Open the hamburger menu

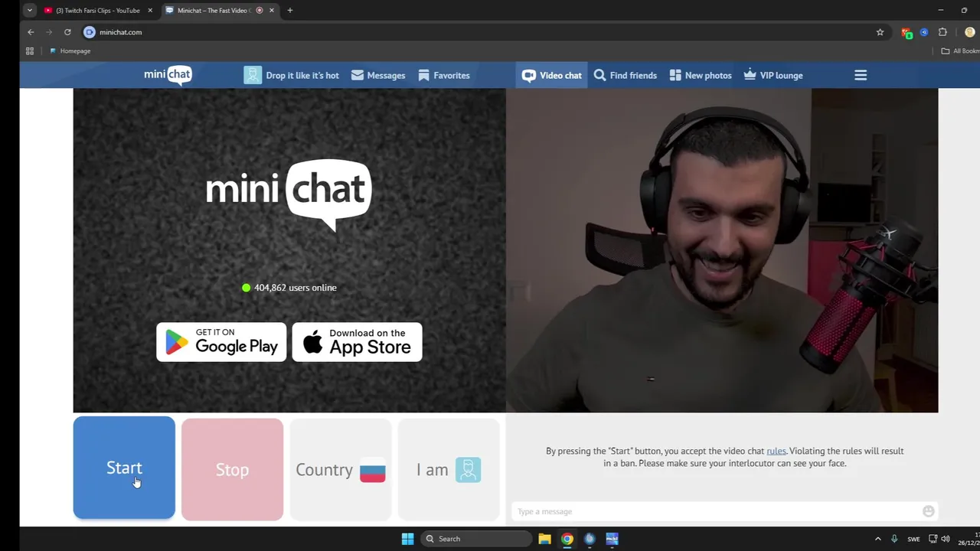pos(861,75)
